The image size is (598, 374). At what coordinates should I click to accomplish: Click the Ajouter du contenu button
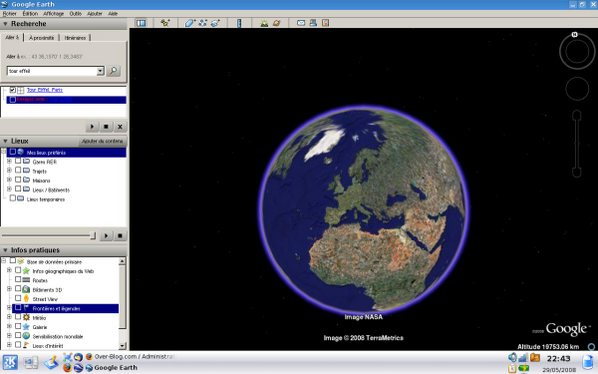click(102, 141)
